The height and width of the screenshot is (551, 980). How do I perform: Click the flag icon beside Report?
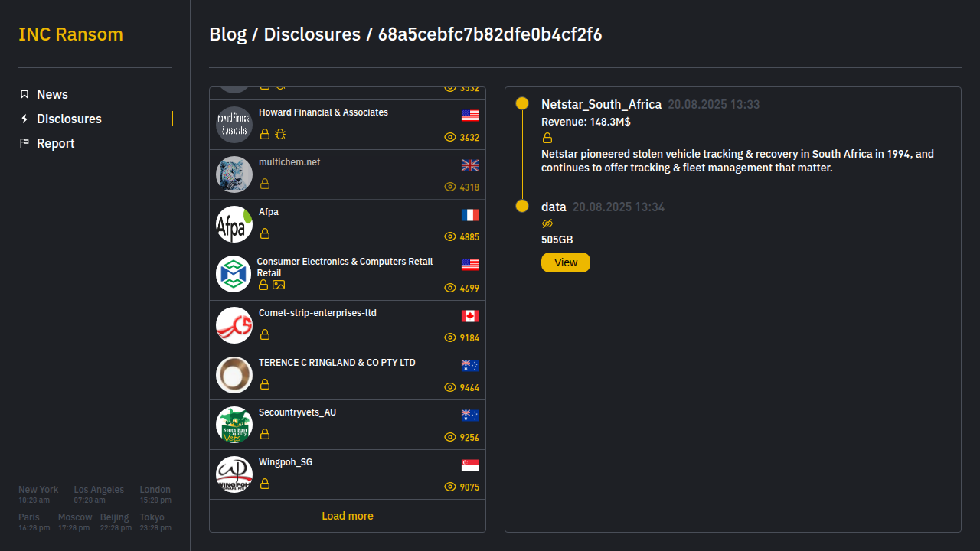click(24, 143)
